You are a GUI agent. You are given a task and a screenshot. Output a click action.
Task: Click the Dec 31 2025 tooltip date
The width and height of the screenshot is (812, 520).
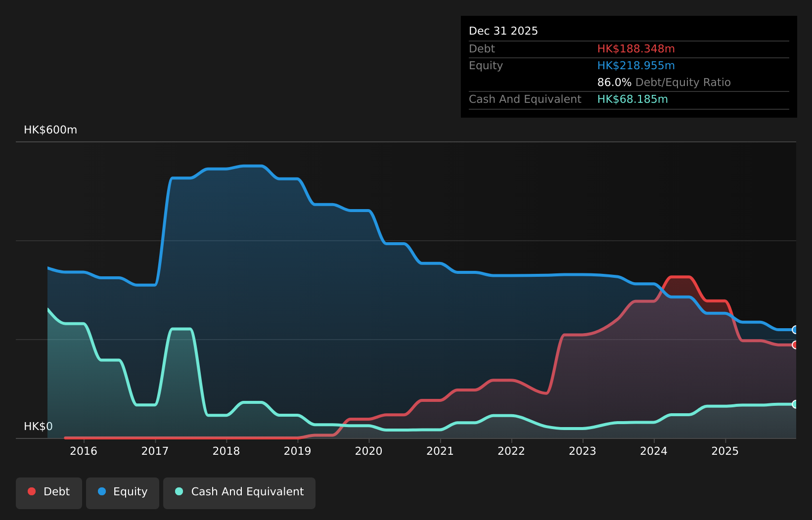click(503, 31)
